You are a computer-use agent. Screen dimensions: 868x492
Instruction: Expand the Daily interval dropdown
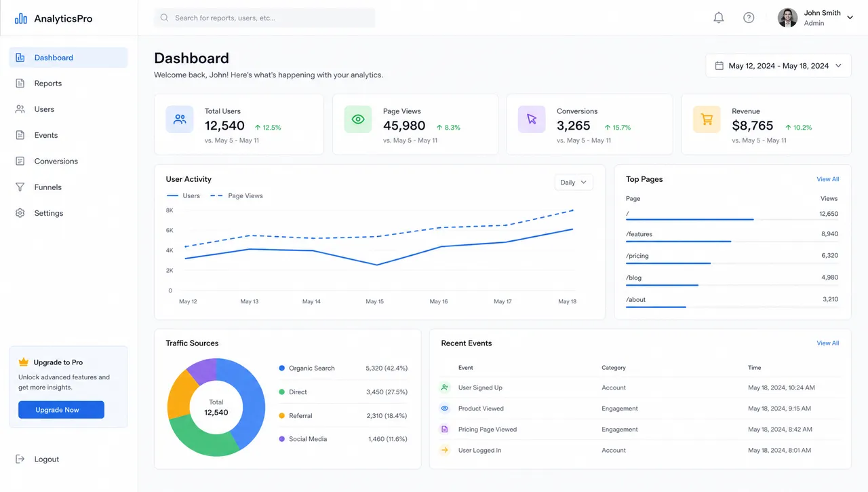(x=574, y=182)
